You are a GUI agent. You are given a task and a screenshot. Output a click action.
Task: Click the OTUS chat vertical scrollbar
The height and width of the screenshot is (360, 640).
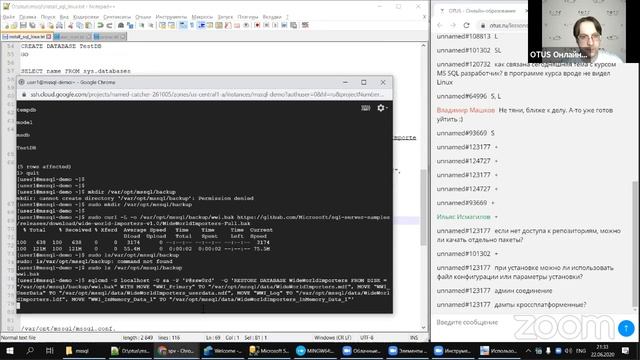point(634,244)
